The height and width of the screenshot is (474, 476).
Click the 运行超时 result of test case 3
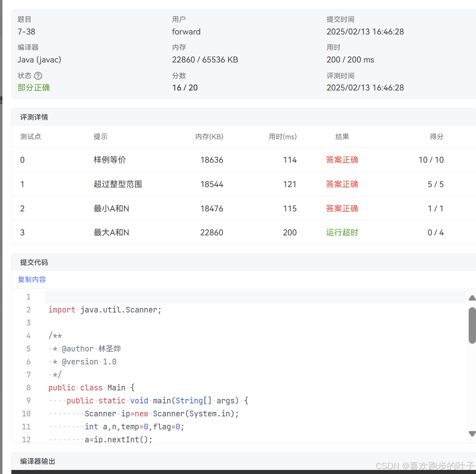coord(342,233)
